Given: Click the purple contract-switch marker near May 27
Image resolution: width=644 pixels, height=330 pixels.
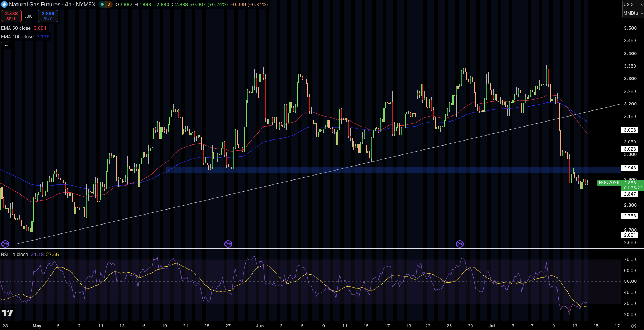Looking at the screenshot, I should (228, 244).
